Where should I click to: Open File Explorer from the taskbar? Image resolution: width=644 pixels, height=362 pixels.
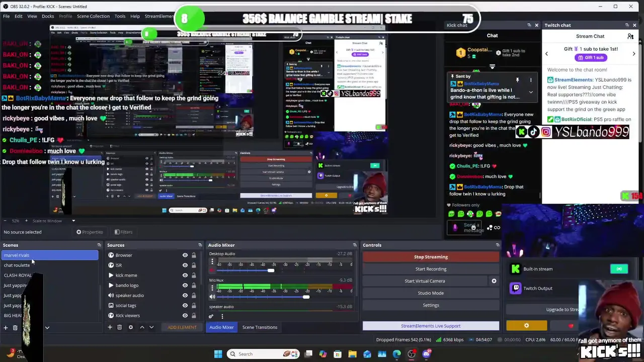pos(352,354)
